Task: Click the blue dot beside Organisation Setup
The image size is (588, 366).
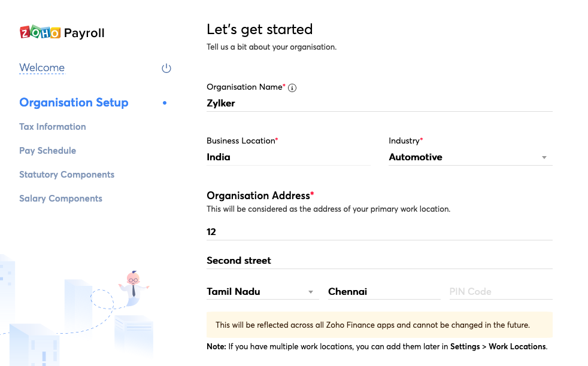Action: 165,103
